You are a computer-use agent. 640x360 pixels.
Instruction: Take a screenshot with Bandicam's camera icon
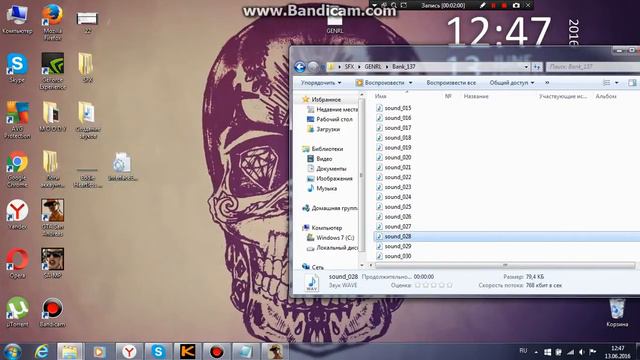(x=516, y=5)
